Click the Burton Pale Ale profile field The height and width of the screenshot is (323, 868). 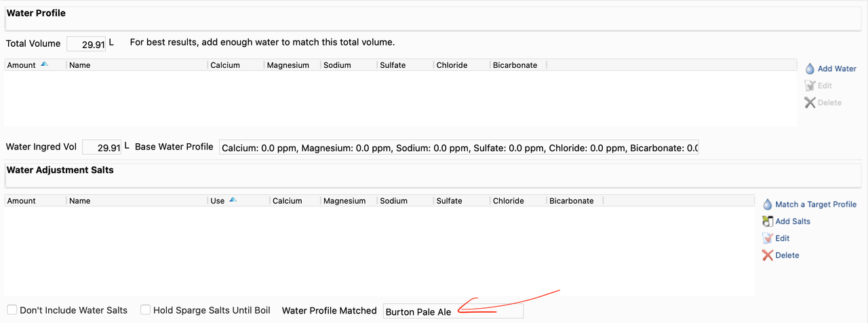pos(453,311)
